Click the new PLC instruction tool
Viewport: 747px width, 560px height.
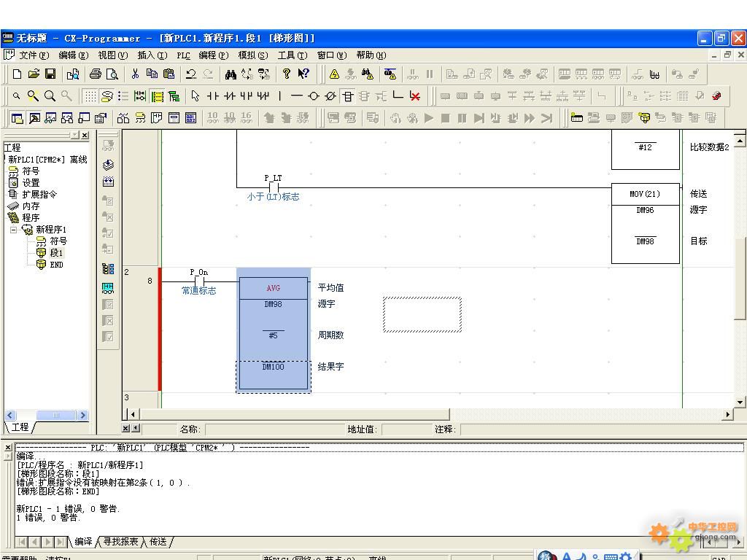point(348,96)
